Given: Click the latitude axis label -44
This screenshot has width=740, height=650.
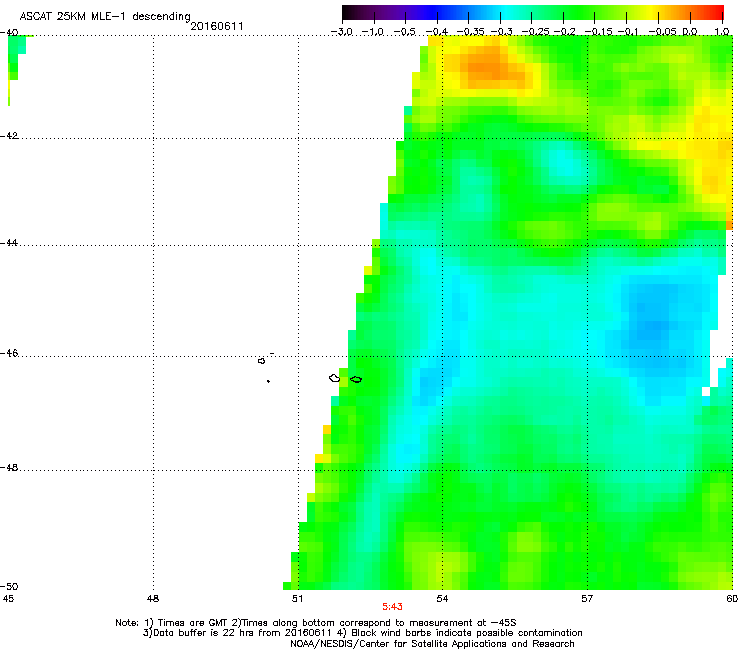Looking at the screenshot, I should 9,243.
